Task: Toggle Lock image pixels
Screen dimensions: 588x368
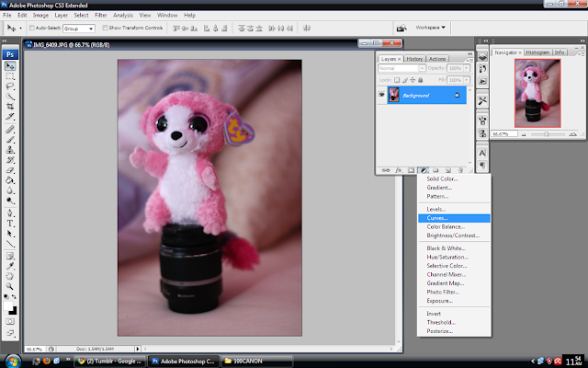Action: (x=405, y=80)
